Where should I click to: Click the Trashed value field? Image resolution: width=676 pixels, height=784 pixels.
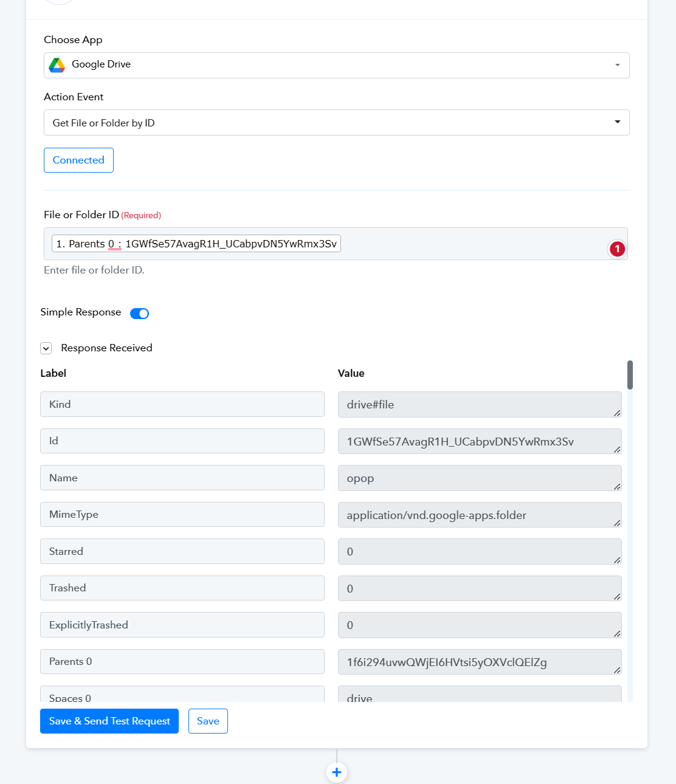[x=480, y=588]
